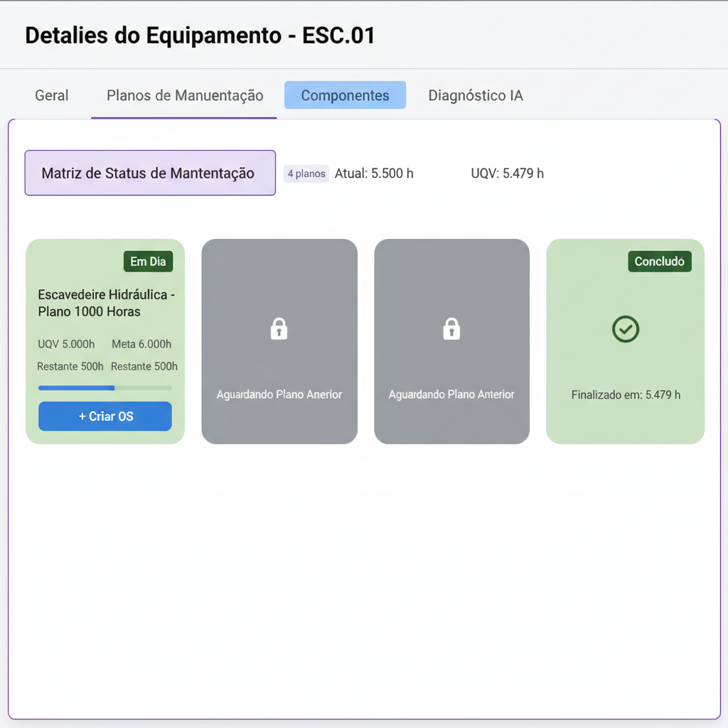Click the + Criar OS button
The width and height of the screenshot is (728, 728).
click(x=105, y=416)
